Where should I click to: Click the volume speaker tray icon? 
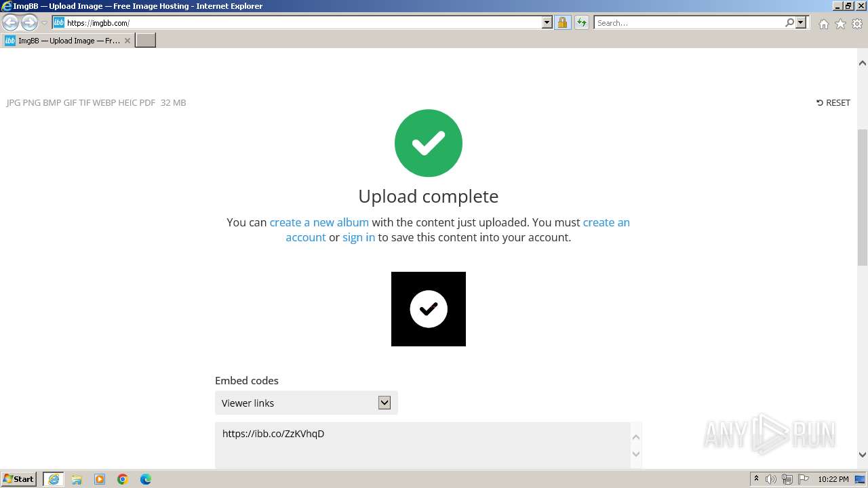[x=771, y=479]
